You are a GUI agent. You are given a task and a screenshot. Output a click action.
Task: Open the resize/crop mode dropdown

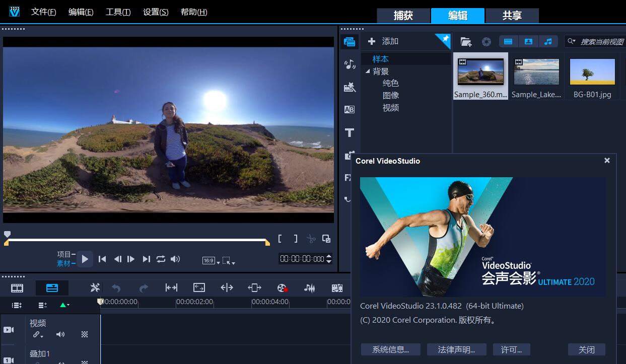229,261
